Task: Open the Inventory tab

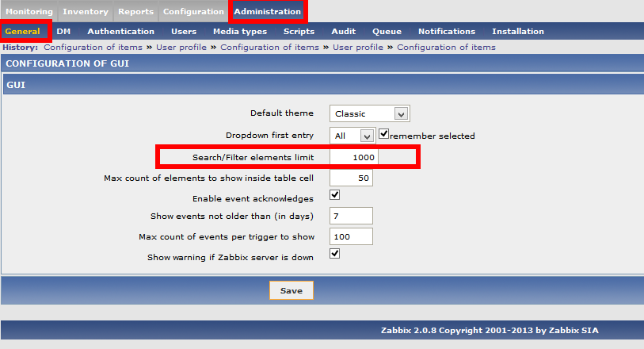Action: (85, 12)
